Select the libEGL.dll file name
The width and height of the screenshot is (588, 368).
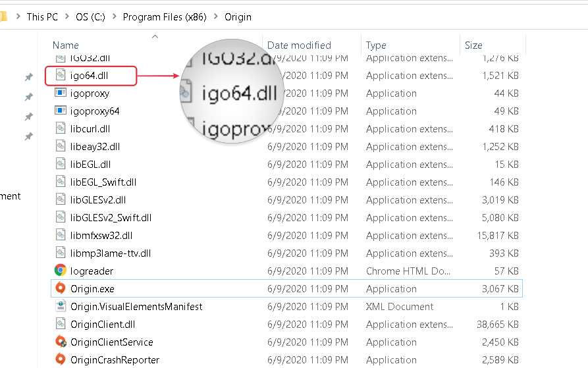coord(90,165)
